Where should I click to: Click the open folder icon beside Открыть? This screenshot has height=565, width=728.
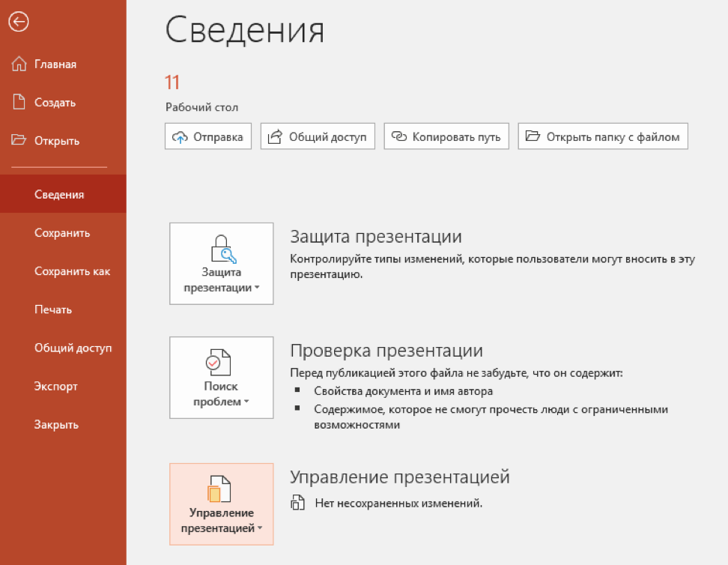pyautogui.click(x=19, y=140)
